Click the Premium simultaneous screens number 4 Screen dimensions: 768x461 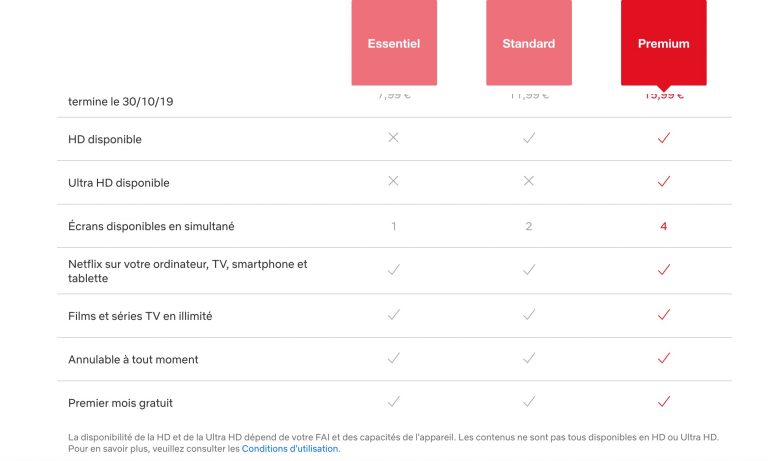click(663, 226)
